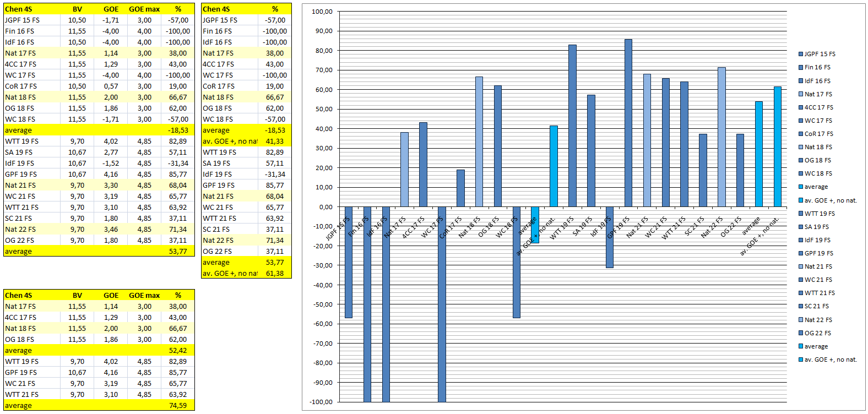Select the Chen 4S header in the bottom table
Viewport: 868px width, 414px height.
click(x=19, y=295)
